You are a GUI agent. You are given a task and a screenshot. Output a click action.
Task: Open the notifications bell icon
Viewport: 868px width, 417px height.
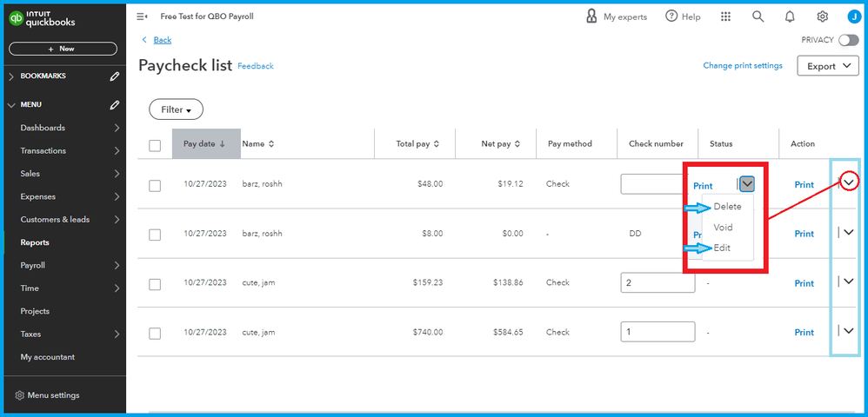click(x=790, y=17)
